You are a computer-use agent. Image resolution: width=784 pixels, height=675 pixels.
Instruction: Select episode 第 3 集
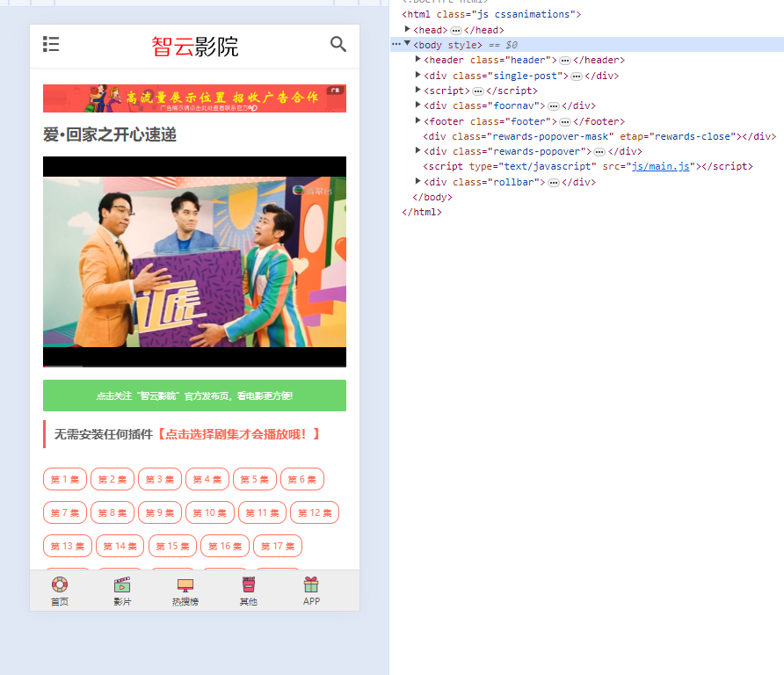coord(160,479)
